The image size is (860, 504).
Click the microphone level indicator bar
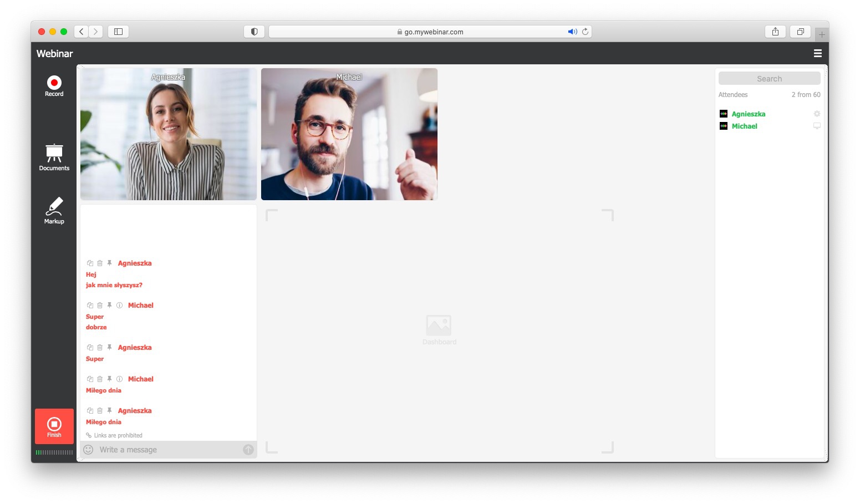(x=54, y=452)
